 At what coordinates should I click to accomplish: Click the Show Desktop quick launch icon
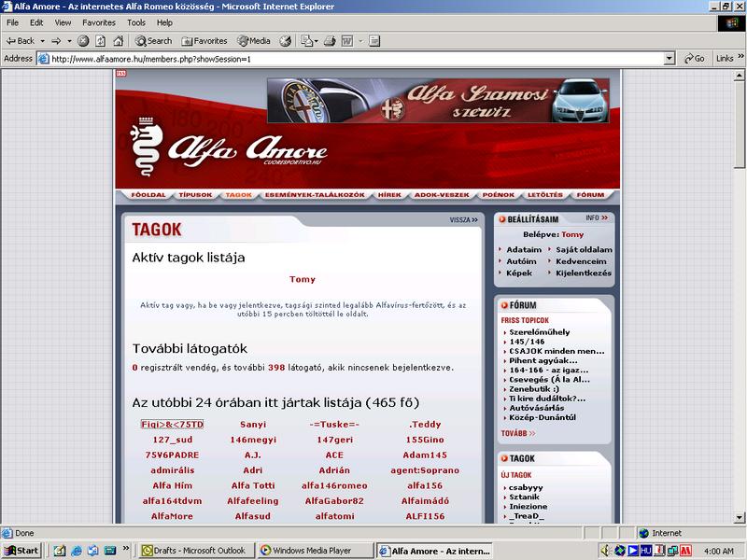point(60,551)
